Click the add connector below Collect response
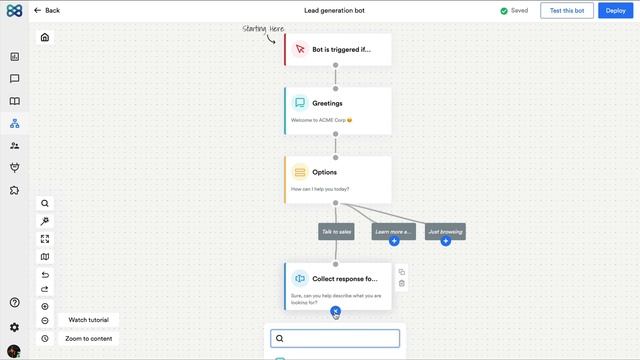Viewport: 640px width, 360px height. coord(335,311)
